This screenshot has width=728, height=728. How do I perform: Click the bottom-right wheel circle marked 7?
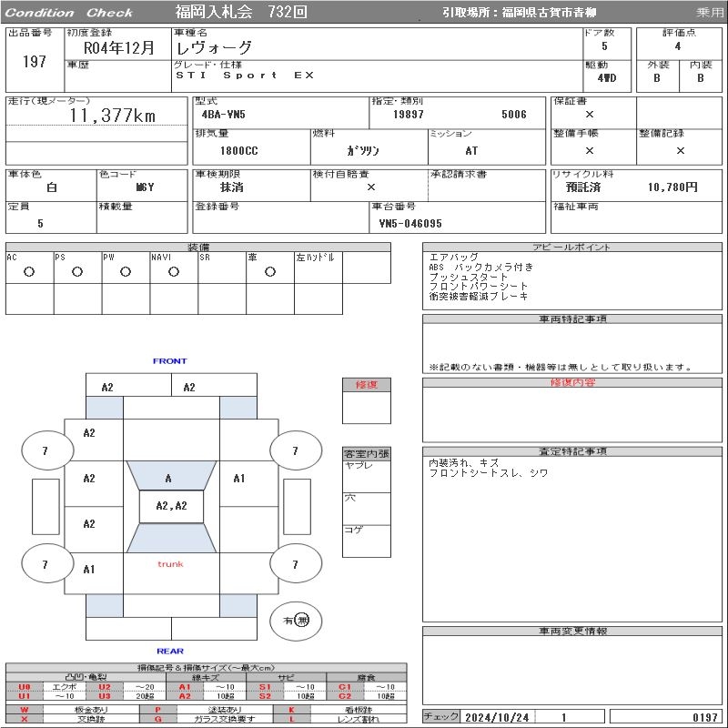pos(294,564)
